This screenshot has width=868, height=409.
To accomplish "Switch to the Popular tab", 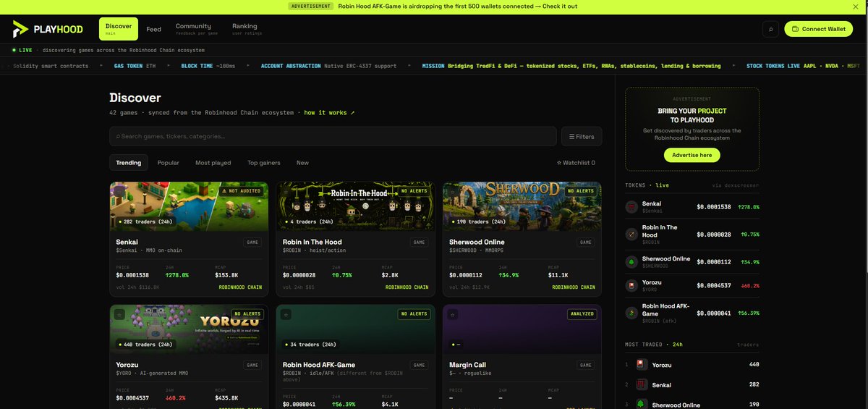I will point(169,163).
